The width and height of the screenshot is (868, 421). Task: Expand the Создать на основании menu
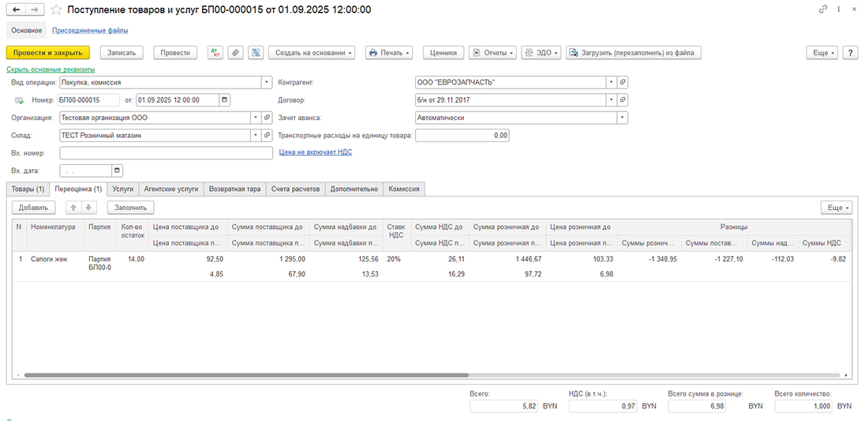pyautogui.click(x=312, y=53)
